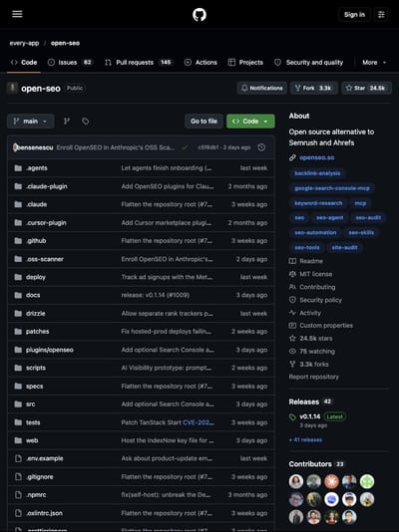Open the hamburger navigation menu
399x532 pixels.
pyautogui.click(x=17, y=14)
